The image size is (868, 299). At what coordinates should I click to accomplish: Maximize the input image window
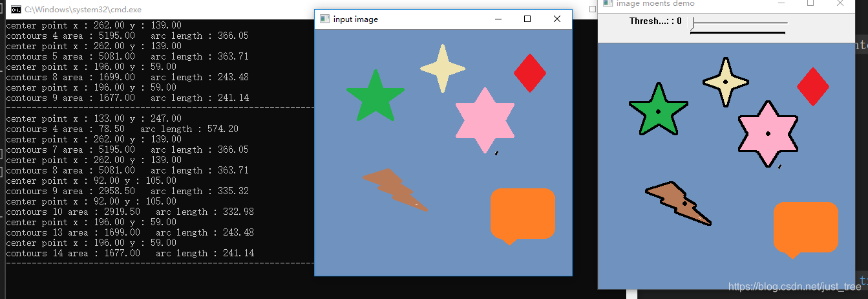pyautogui.click(x=527, y=19)
